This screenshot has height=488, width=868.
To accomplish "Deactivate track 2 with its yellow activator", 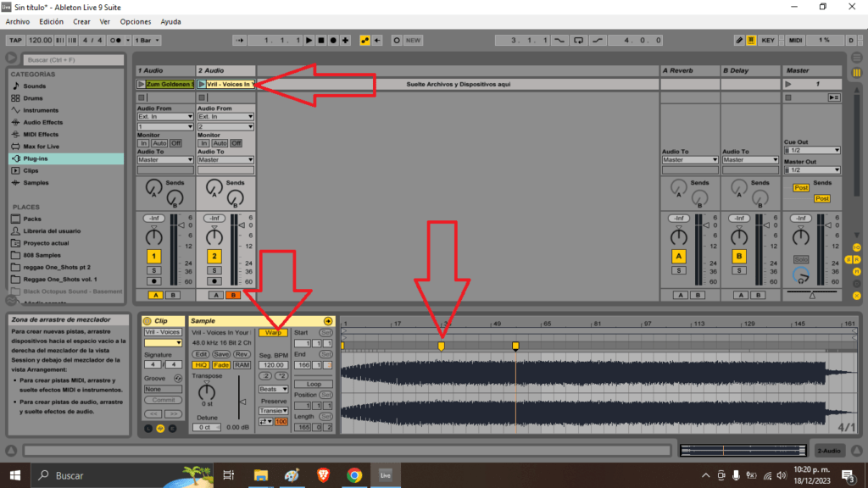I will pyautogui.click(x=214, y=256).
